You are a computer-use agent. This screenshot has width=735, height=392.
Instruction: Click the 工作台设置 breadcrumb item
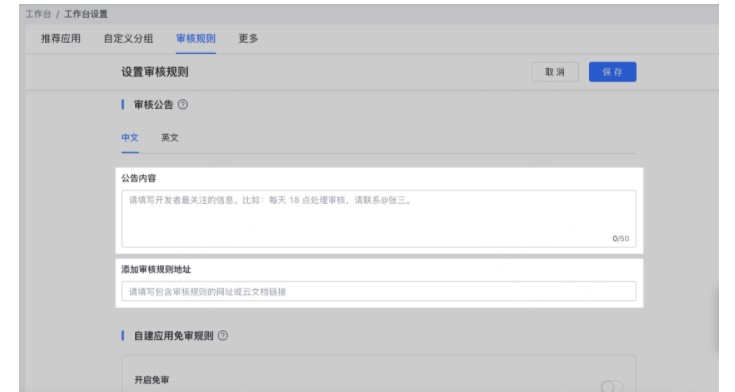(86, 14)
